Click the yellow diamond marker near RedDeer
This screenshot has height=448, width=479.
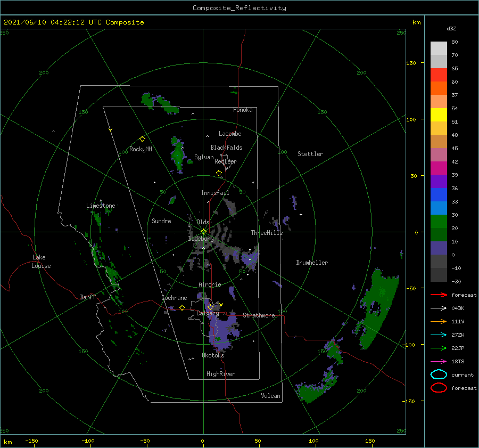(x=219, y=173)
